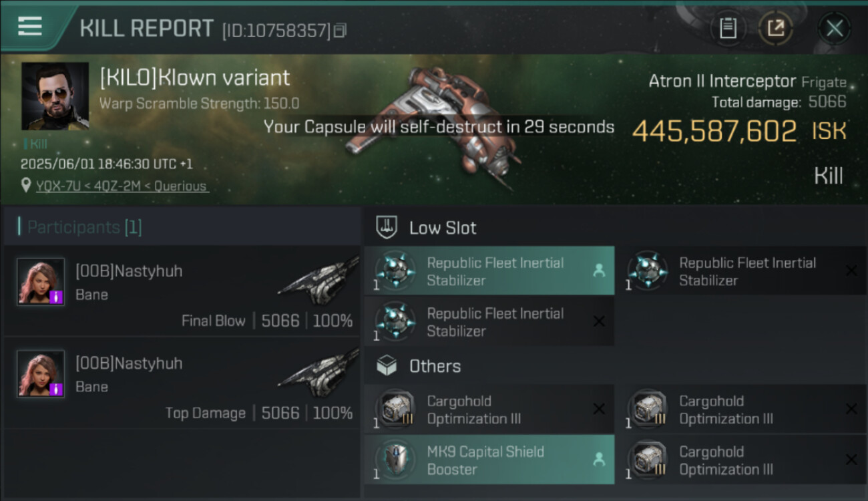Viewport: 868px width, 501px height.
Task: Select the Final Blow participant row
Action: (182, 291)
